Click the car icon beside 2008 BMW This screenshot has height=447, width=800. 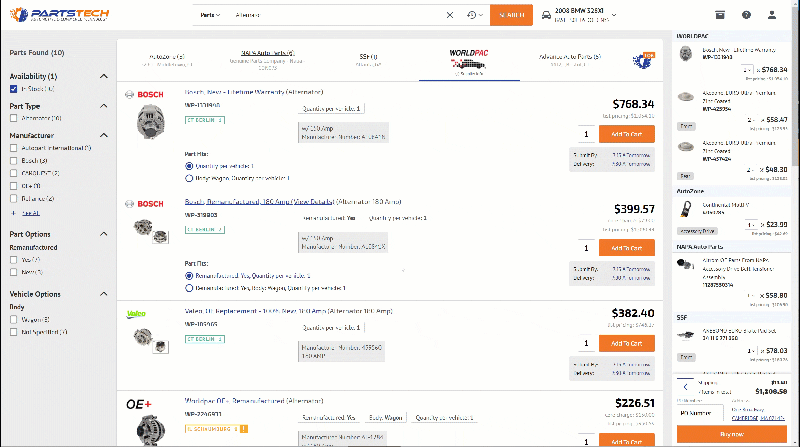(546, 15)
